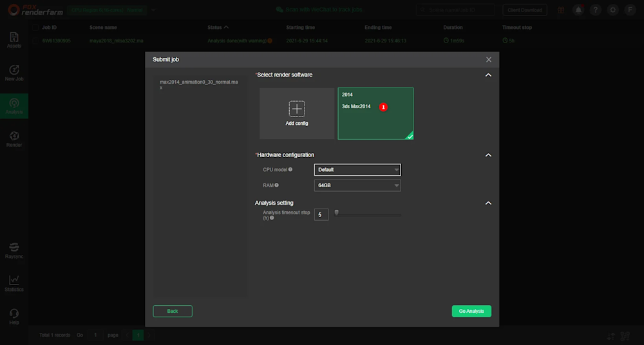Adjust the analysis timeout slider handle
This screenshot has height=345, width=644.
click(x=336, y=212)
